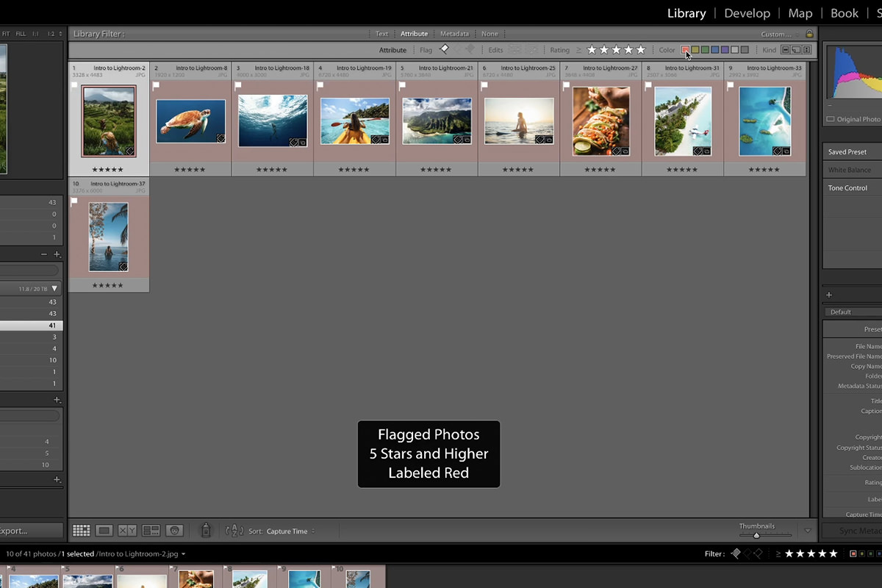Screen dimensions: 882x588
Task: Click the filter lock padlock icon
Action: 810,34
